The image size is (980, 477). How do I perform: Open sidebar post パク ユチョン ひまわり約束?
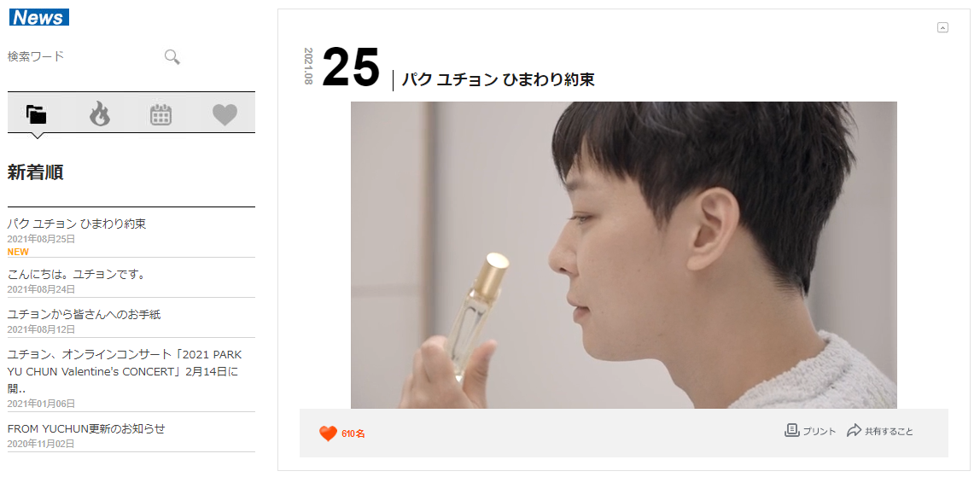pos(77,224)
